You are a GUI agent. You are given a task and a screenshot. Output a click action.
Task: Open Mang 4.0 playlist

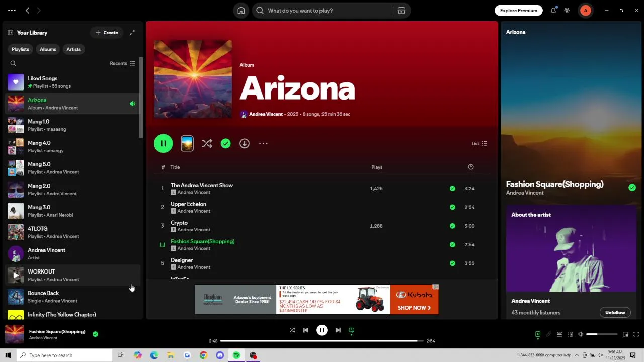click(x=72, y=146)
